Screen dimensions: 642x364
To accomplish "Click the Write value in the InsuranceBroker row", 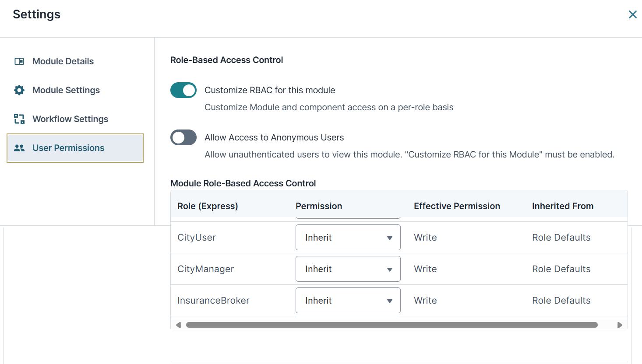I will pyautogui.click(x=425, y=301).
